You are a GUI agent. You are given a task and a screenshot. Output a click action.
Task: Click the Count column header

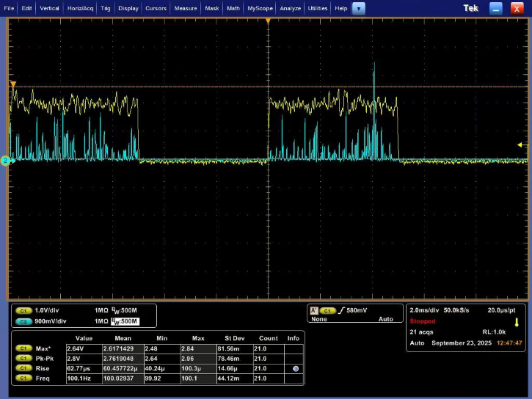(269, 338)
